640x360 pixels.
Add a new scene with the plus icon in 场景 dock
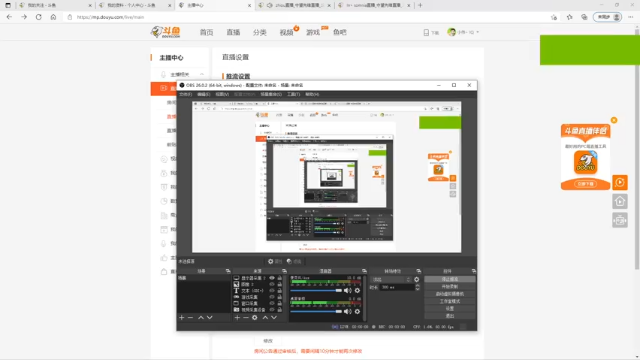tap(182, 318)
